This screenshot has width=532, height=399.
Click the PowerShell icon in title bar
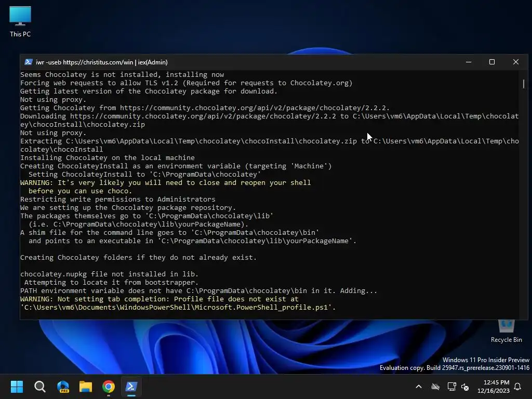[29, 62]
